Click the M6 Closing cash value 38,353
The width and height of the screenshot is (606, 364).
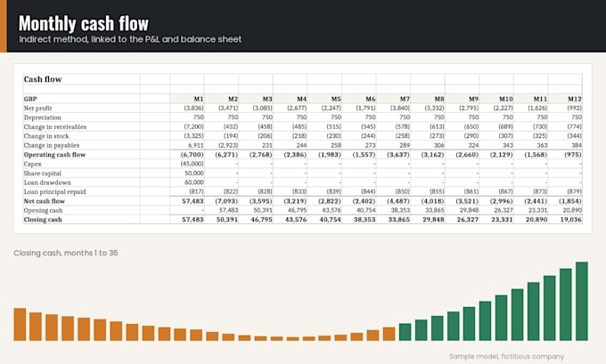click(364, 220)
